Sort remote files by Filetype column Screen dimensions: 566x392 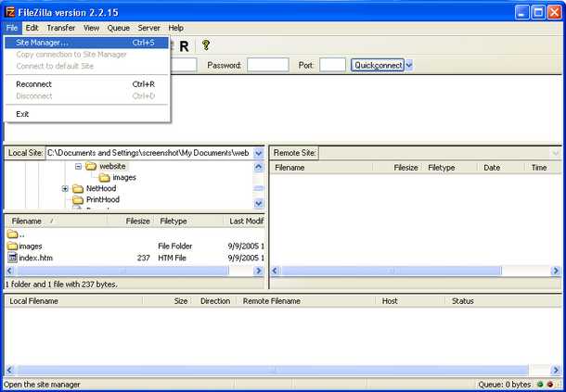(x=451, y=168)
